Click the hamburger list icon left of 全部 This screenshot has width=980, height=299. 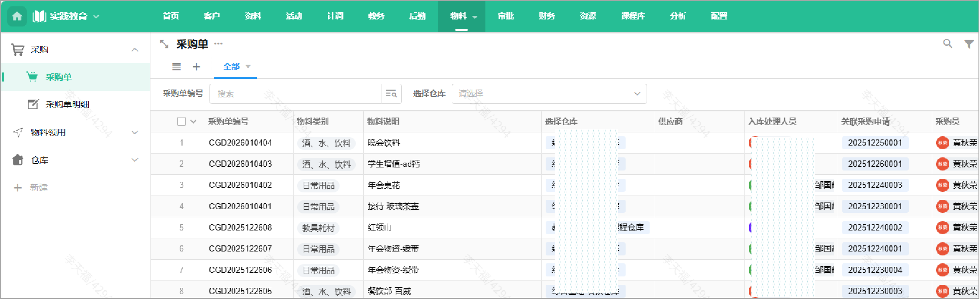tap(176, 67)
